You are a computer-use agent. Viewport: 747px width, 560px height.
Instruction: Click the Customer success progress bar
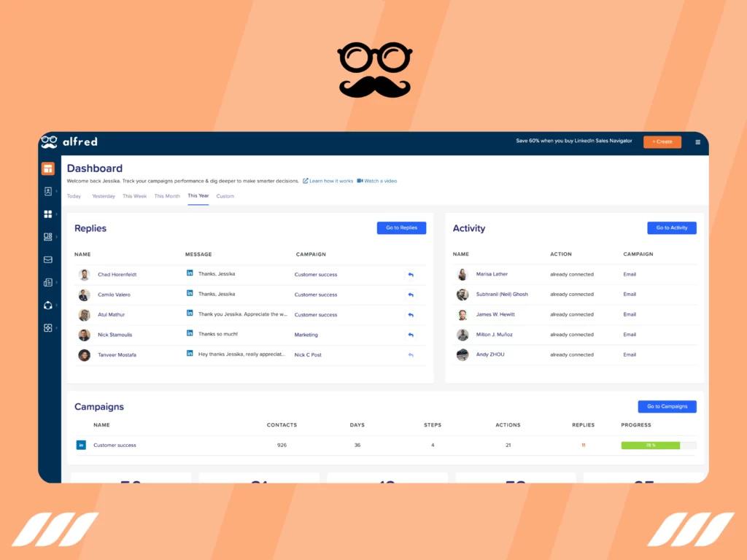[659, 446]
